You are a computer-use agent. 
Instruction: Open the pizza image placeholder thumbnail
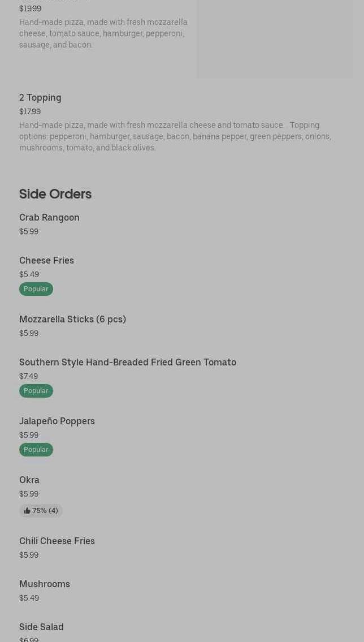pyautogui.click(x=275, y=38)
